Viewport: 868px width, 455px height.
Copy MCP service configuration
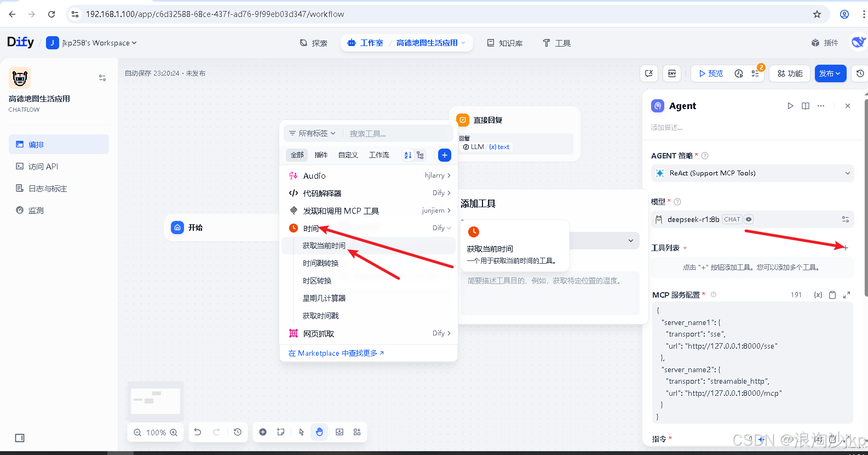coord(832,295)
